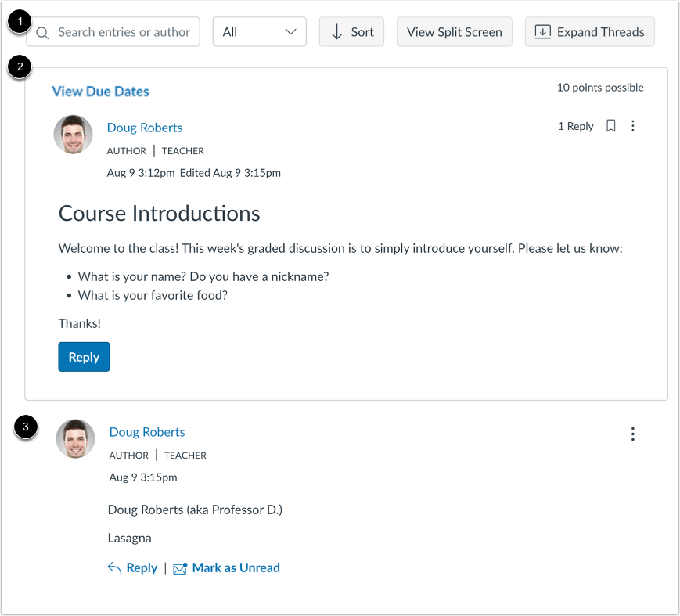Click the search magnifier icon

coord(42,33)
